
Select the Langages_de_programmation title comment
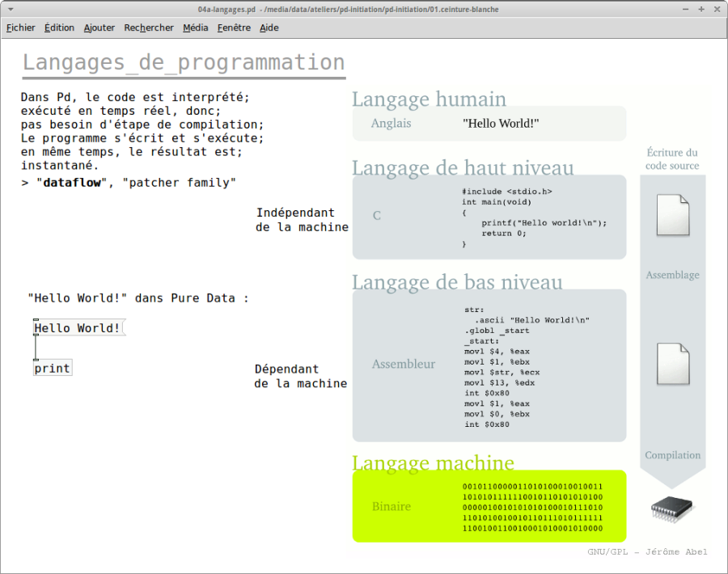[184, 63]
